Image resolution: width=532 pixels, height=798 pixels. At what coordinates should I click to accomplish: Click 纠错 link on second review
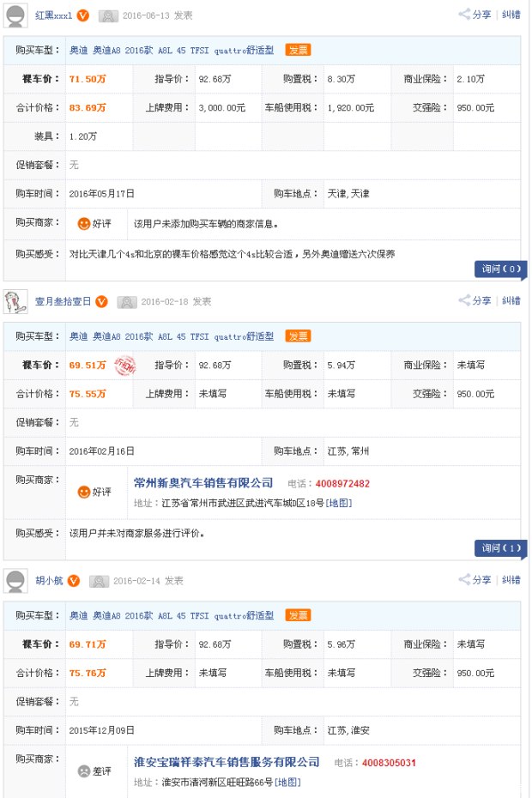511,300
